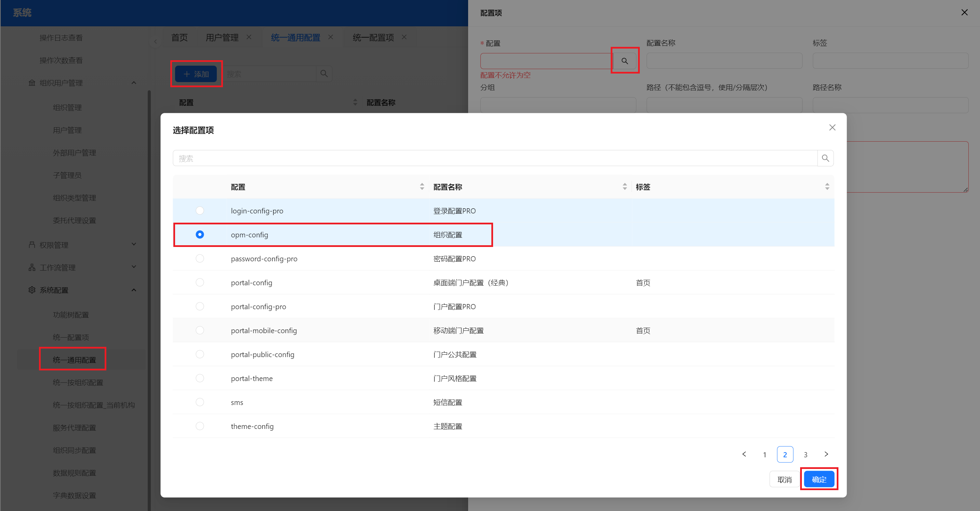980x511 pixels.
Task: Select the portal-config radio button
Action: point(200,282)
